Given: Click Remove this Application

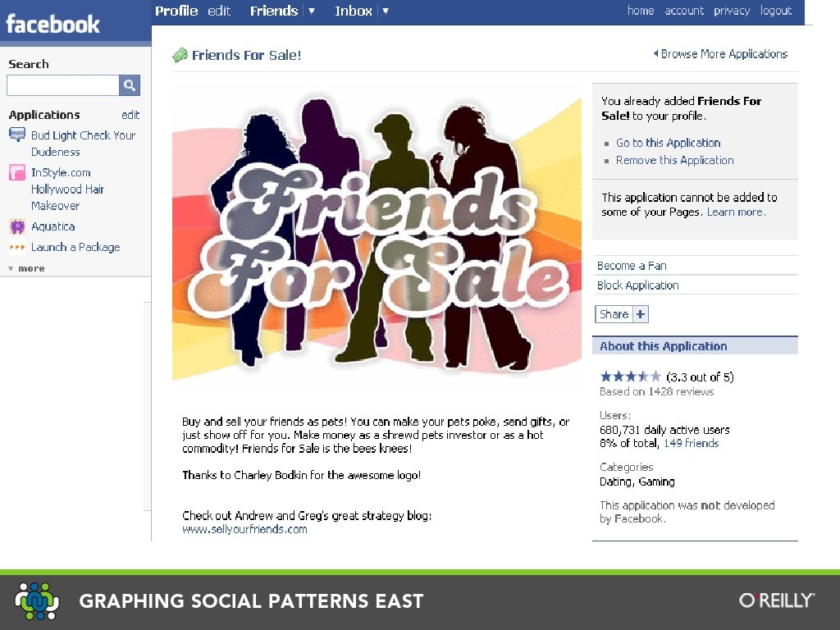Looking at the screenshot, I should (x=674, y=160).
